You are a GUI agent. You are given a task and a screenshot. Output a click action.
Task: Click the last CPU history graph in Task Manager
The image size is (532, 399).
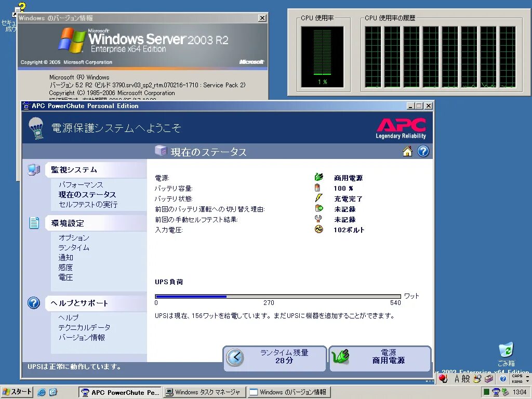coord(508,57)
